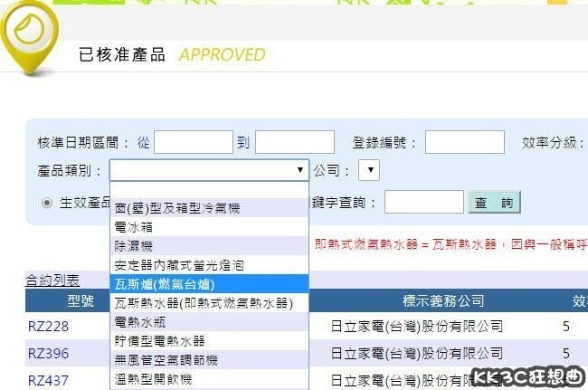
Task: Pick 貯備型電熱水器 from the dropdown list
Action: tap(209, 341)
